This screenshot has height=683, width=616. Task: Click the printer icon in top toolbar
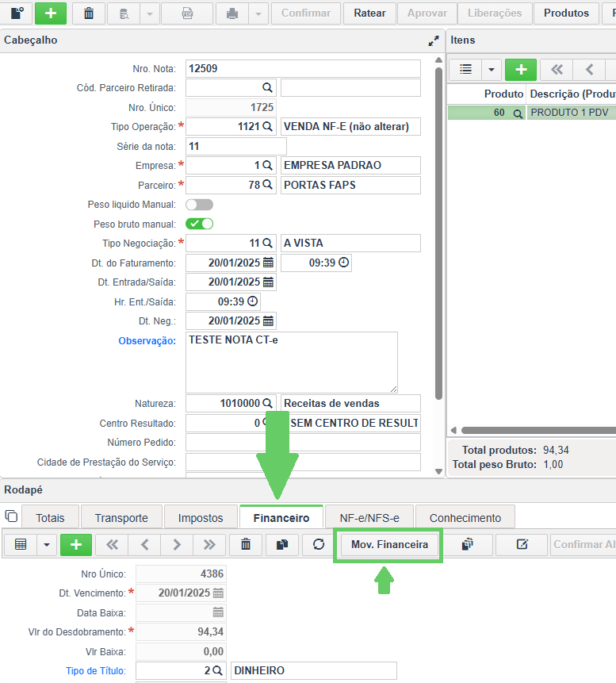coord(232,13)
